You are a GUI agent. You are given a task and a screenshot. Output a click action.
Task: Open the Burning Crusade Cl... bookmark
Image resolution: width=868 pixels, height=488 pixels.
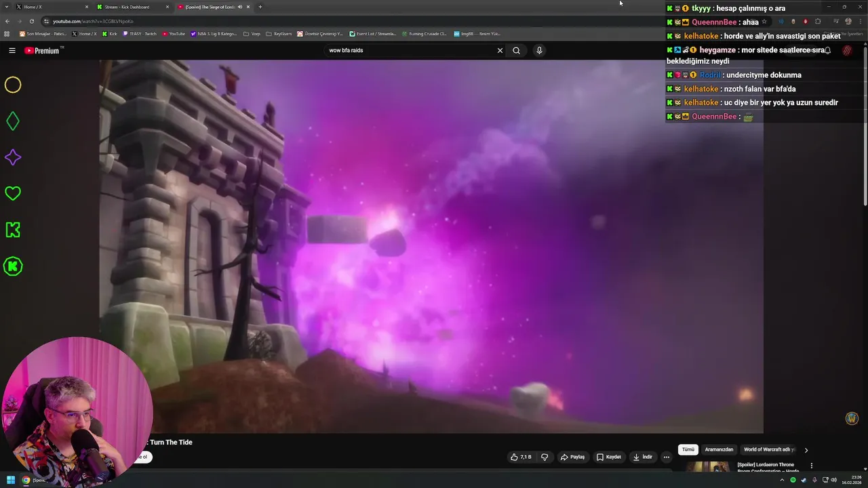424,33
